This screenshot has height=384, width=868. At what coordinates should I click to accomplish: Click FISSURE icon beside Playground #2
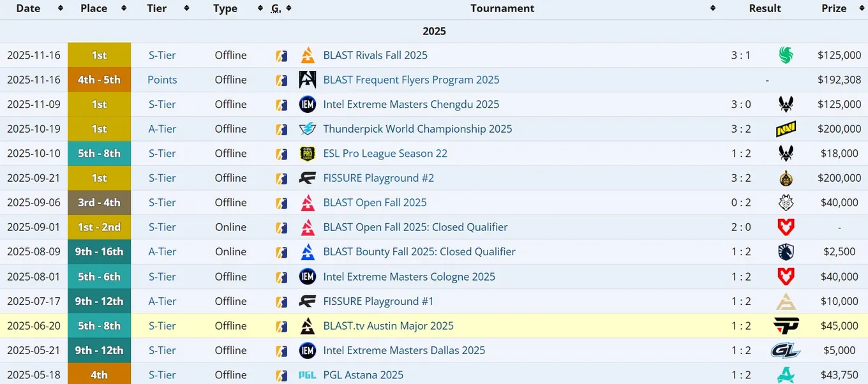click(308, 178)
